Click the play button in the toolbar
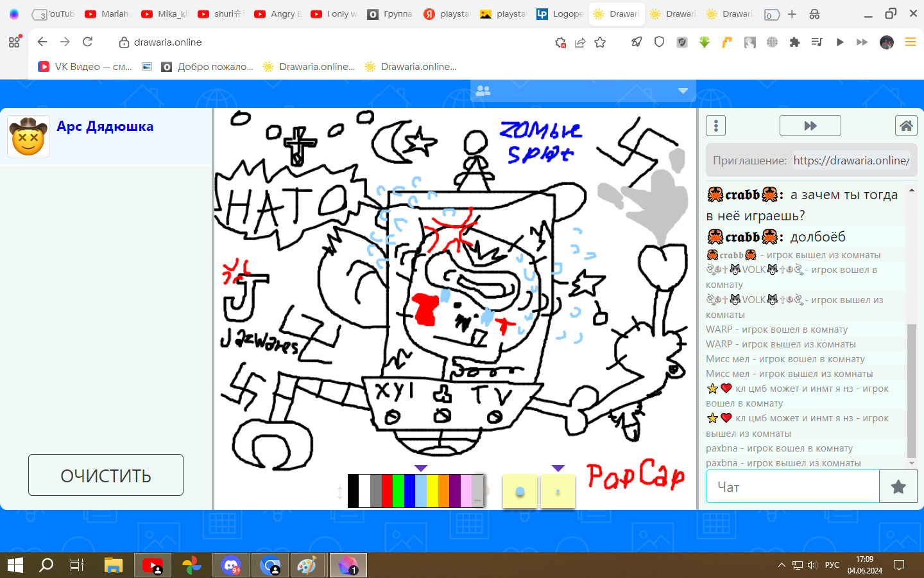 click(x=840, y=42)
